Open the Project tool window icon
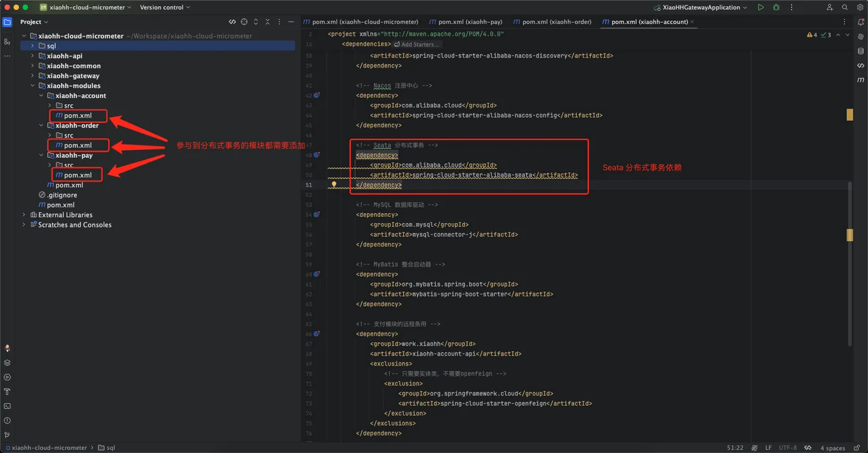The width and height of the screenshot is (868, 453). [7, 22]
